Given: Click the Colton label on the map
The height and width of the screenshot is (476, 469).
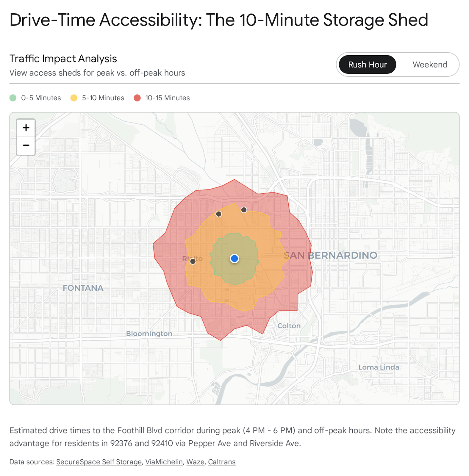Looking at the screenshot, I should click(289, 326).
